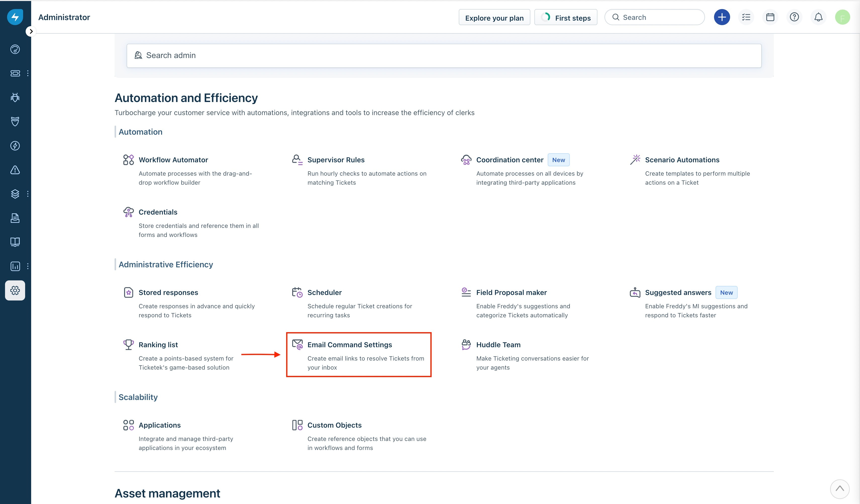Screen dimensions: 860x504
Task: Open the alerts triangle sidebar icon
Action: (x=15, y=170)
